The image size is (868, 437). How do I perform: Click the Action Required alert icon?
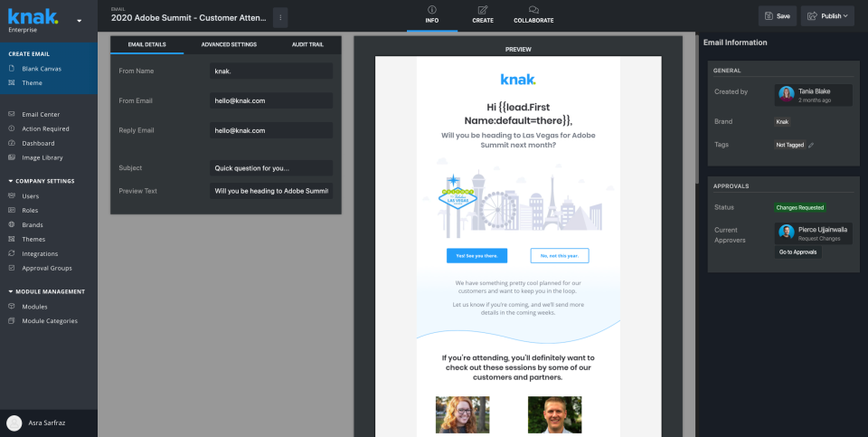(12, 128)
